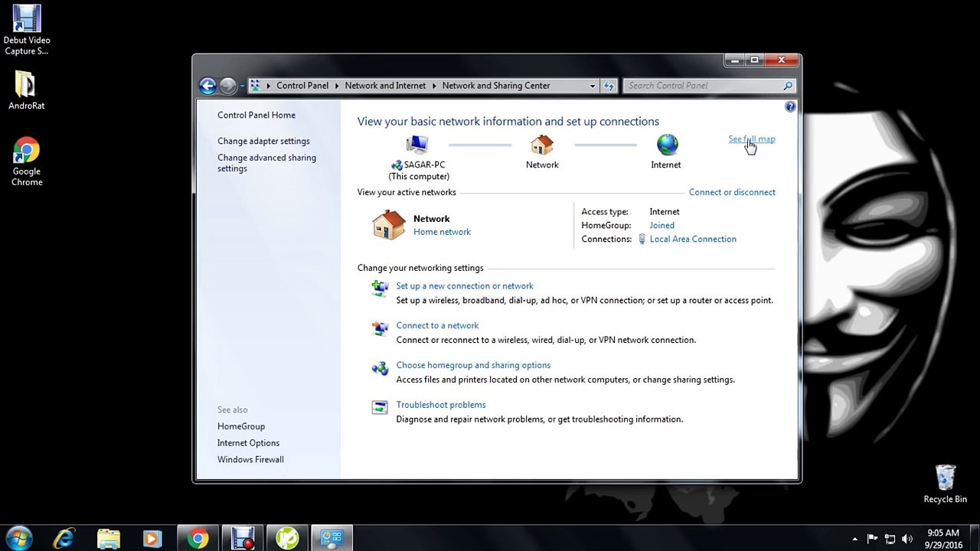Viewport: 980px width, 551px height.
Task: Open Set up a new connection or network
Action: [465, 286]
